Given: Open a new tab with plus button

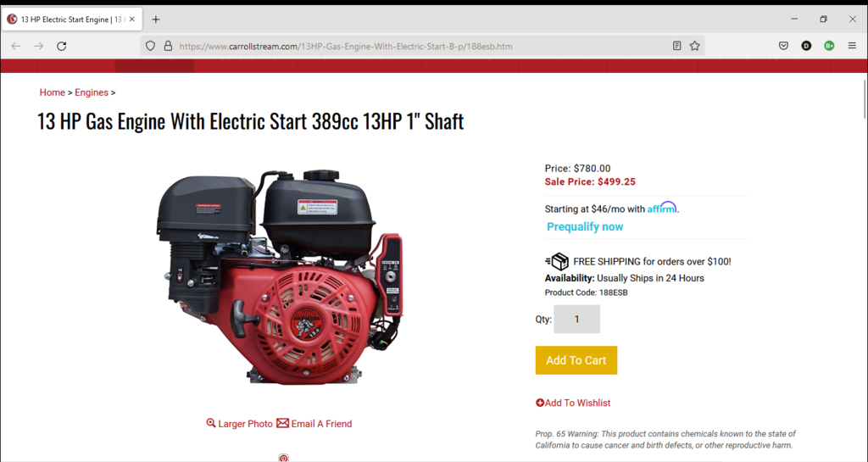Looking at the screenshot, I should pyautogui.click(x=156, y=19).
